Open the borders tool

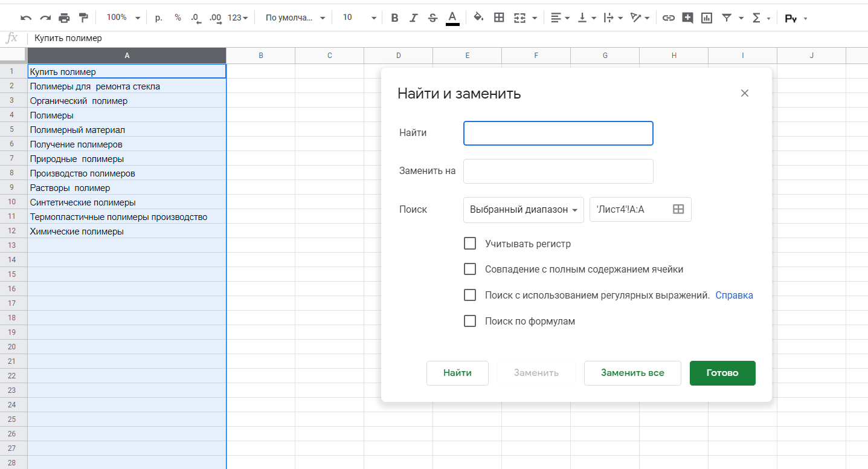coord(499,18)
